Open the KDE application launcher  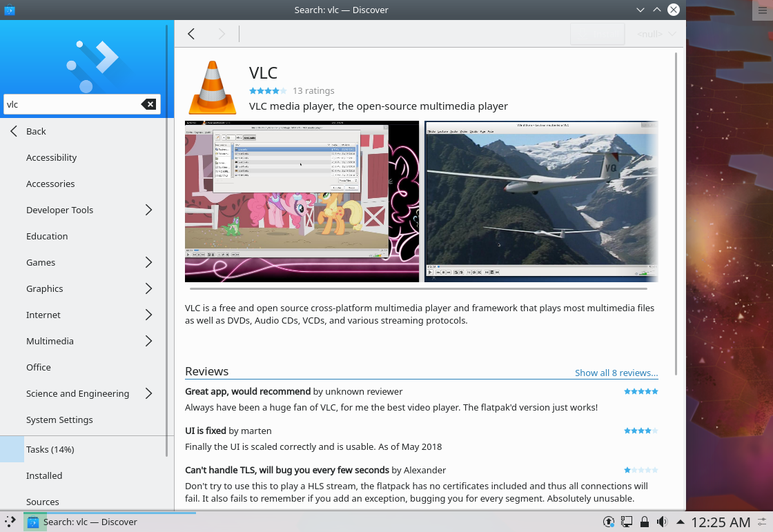click(10, 522)
